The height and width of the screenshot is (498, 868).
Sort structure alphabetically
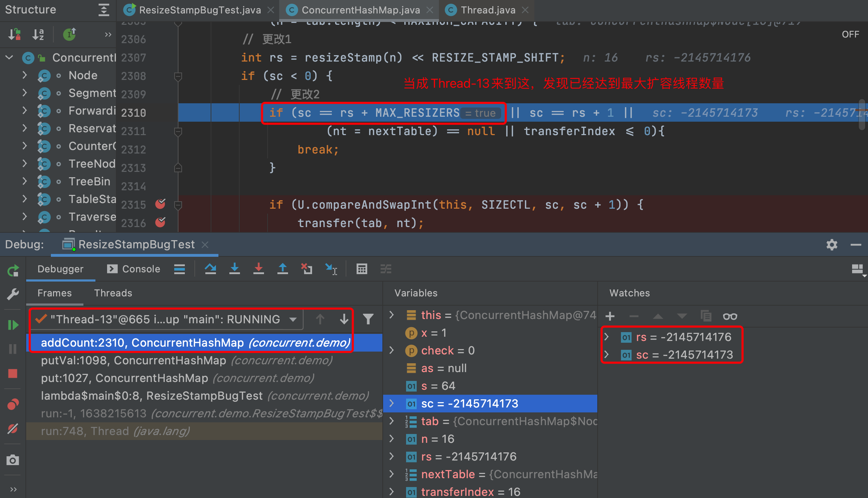point(38,34)
